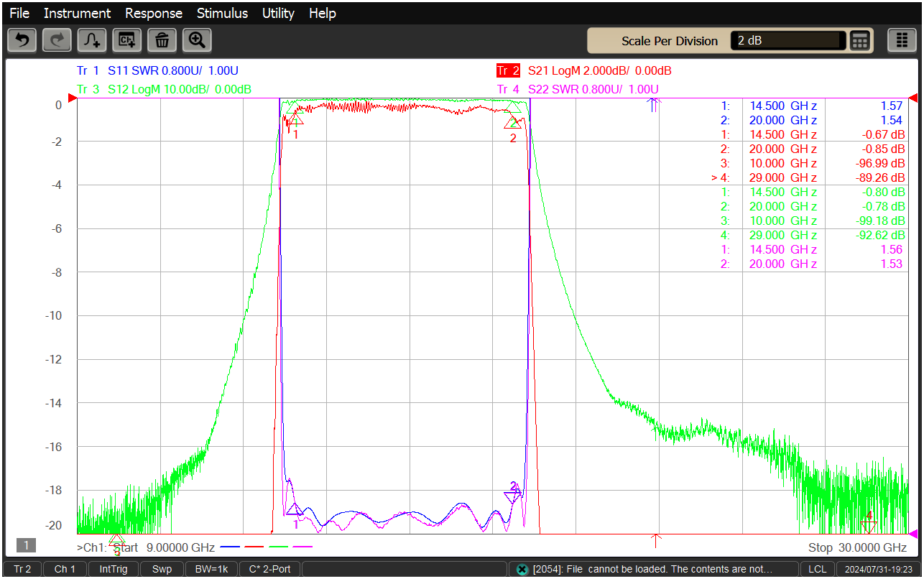The width and height of the screenshot is (924, 579).
Task: Click the C* 2-Port calibration status field
Action: (x=269, y=569)
